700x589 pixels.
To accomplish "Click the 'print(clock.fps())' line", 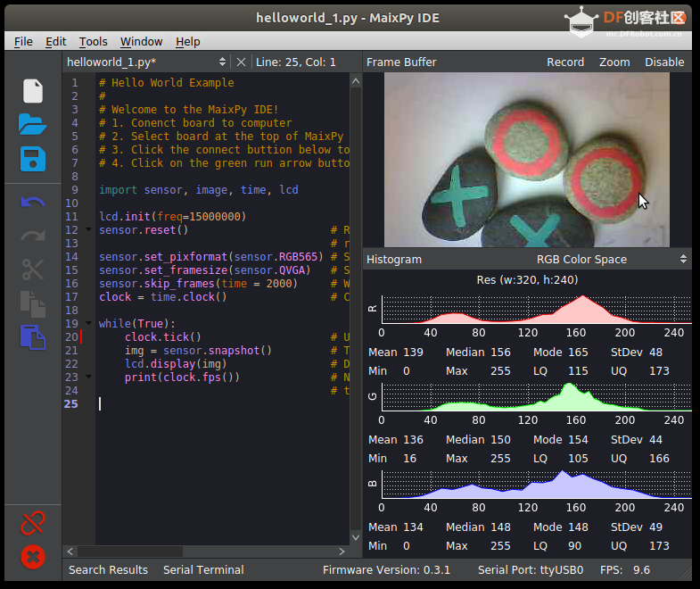I will click(x=182, y=377).
